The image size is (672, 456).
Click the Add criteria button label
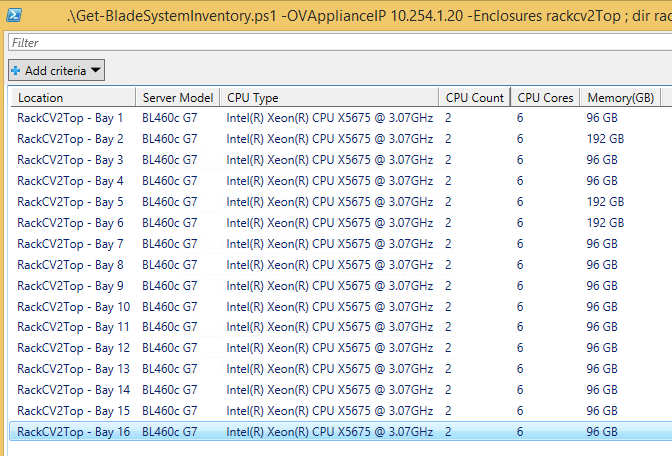tap(56, 71)
